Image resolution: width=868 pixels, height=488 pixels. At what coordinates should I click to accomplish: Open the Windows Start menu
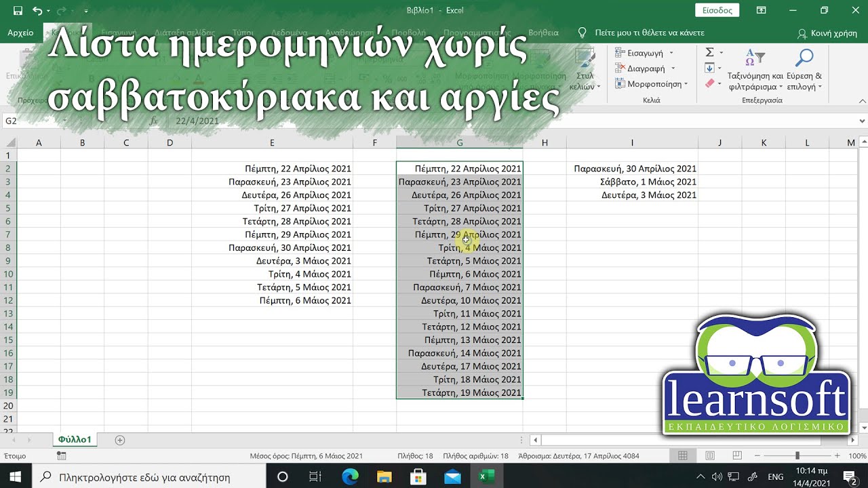(x=15, y=477)
